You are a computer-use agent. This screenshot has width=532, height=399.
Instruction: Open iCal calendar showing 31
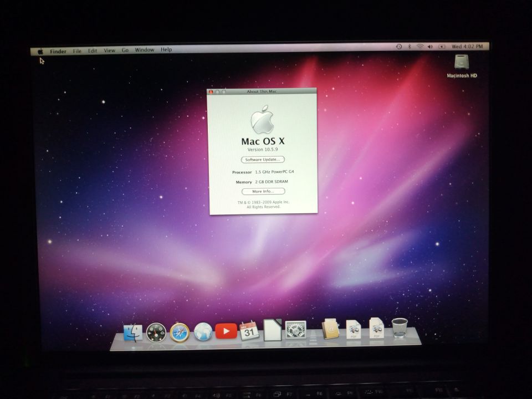pyautogui.click(x=249, y=330)
